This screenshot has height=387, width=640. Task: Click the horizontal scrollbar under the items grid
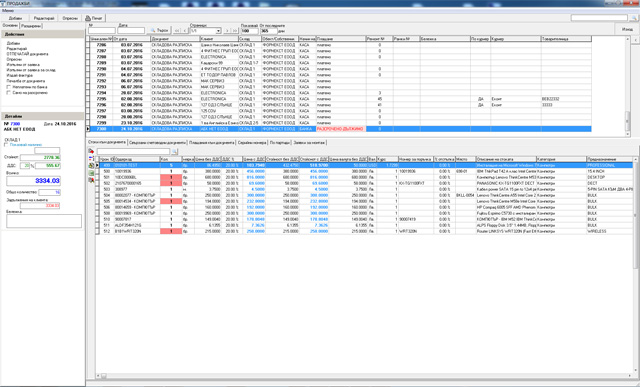click(x=365, y=375)
